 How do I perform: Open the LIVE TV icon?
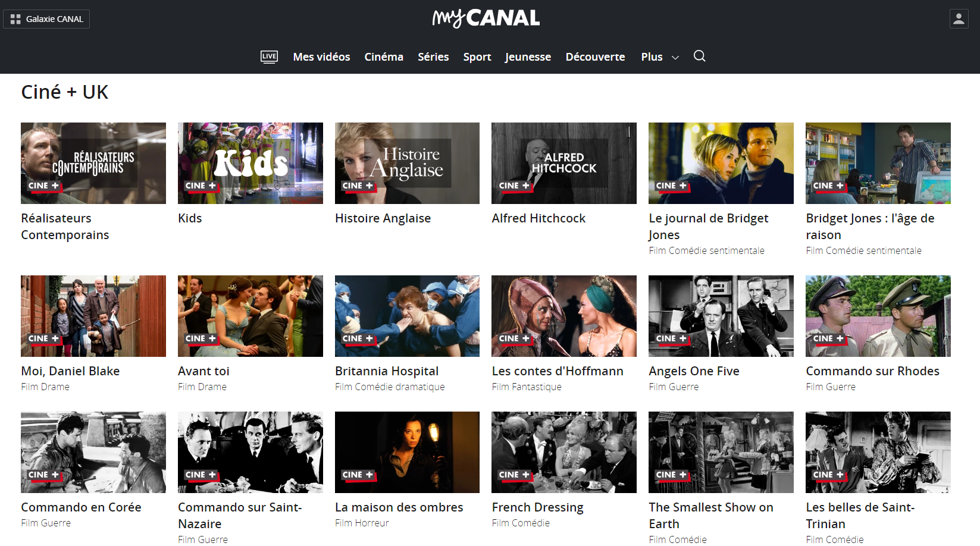tap(269, 57)
